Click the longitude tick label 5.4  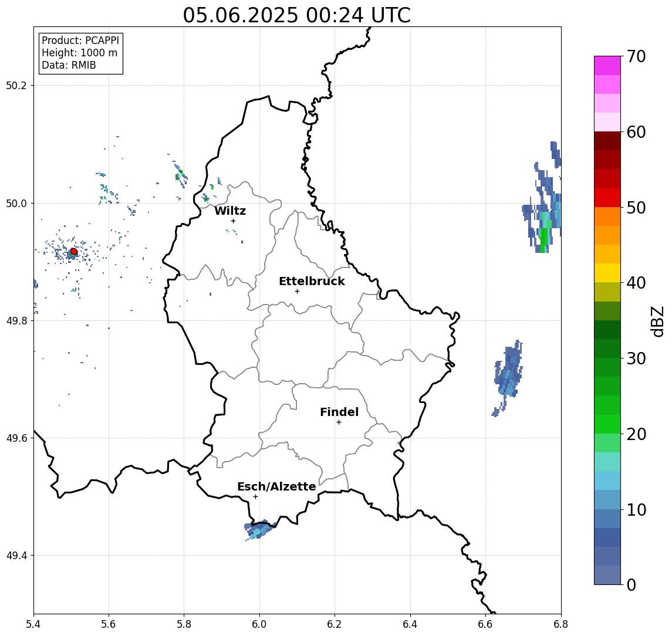(33, 624)
